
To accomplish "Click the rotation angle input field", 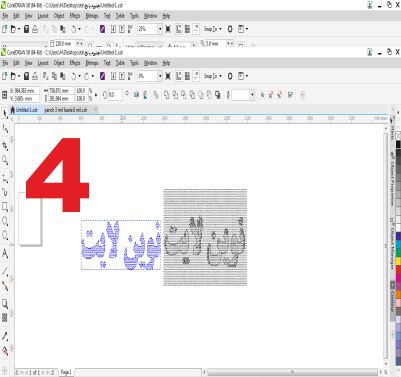I will (x=114, y=95).
